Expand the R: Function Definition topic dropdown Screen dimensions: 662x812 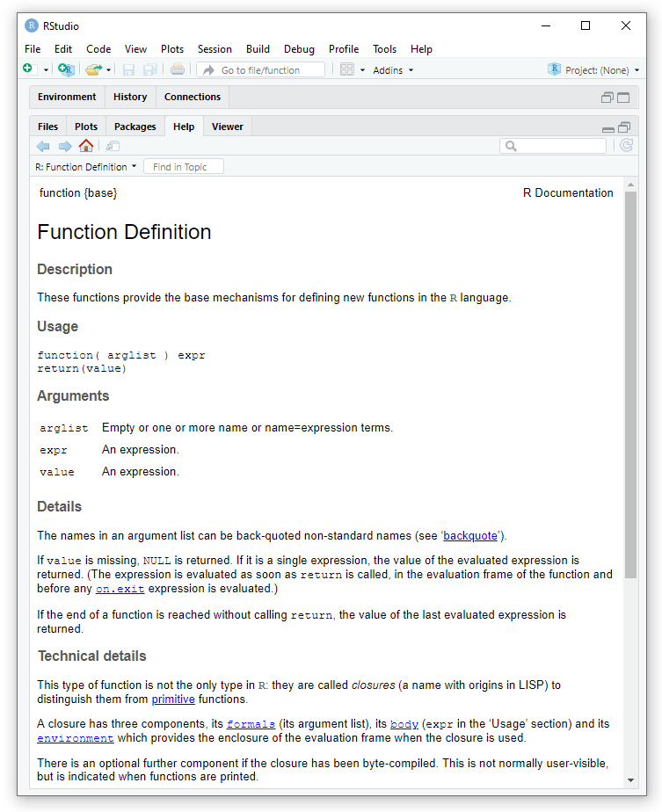[86, 167]
